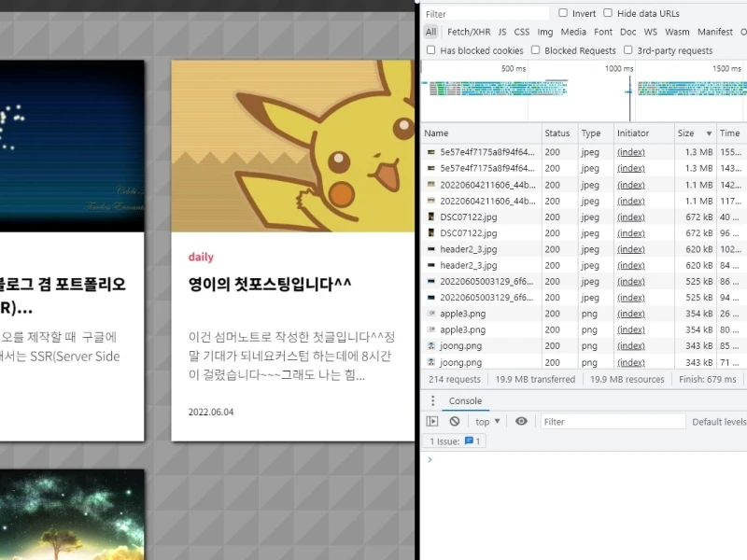Click the console prompt chevron

(430, 459)
